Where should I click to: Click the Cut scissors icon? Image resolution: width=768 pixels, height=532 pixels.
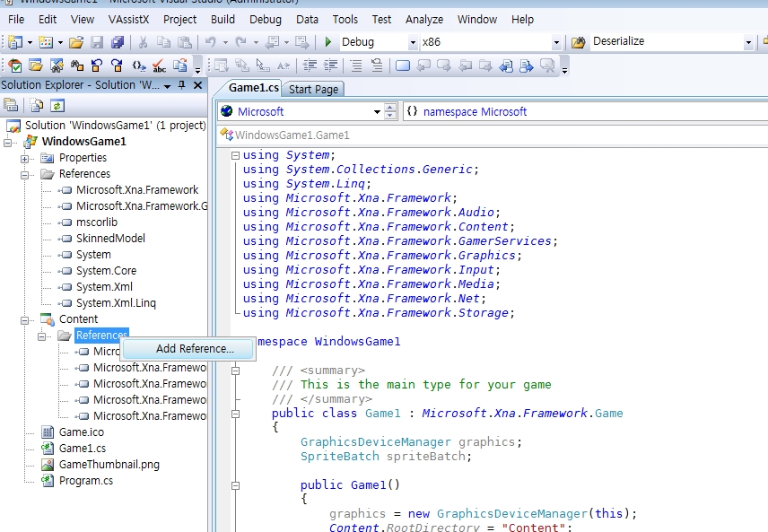click(x=143, y=42)
